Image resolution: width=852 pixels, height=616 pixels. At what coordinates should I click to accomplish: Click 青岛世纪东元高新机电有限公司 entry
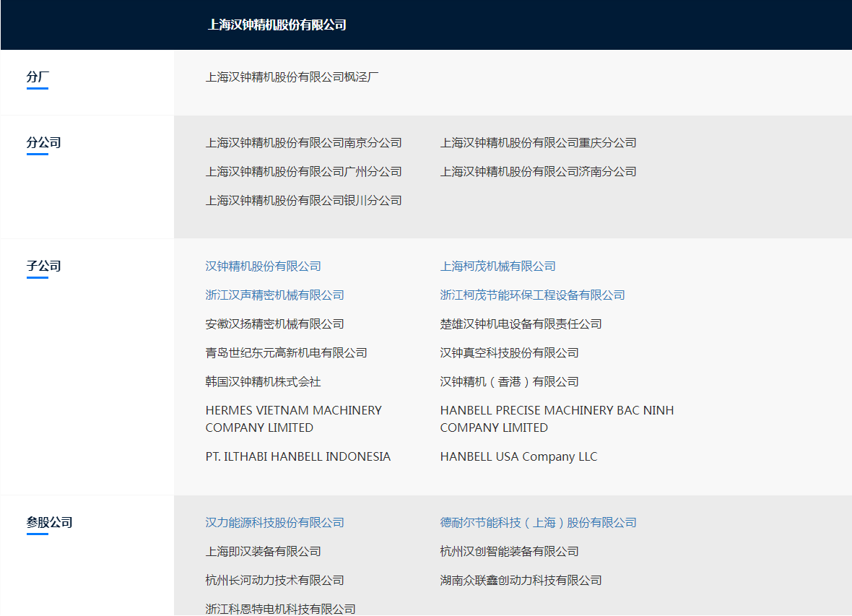(x=287, y=353)
